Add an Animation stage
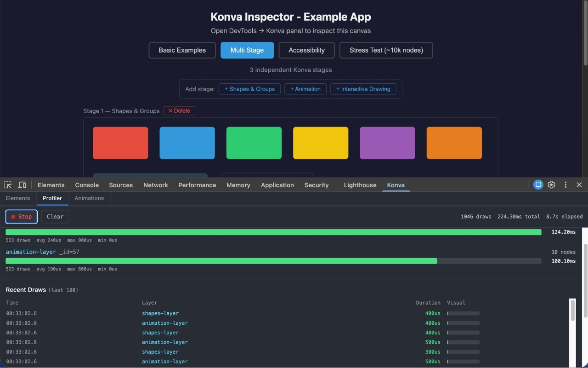The image size is (588, 368). coord(305,89)
